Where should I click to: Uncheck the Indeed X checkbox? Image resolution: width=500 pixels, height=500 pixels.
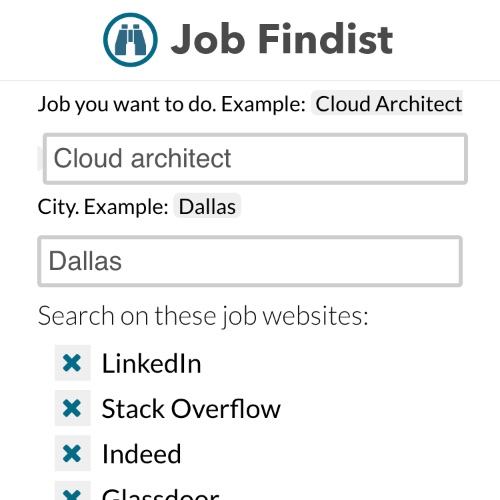click(x=72, y=453)
